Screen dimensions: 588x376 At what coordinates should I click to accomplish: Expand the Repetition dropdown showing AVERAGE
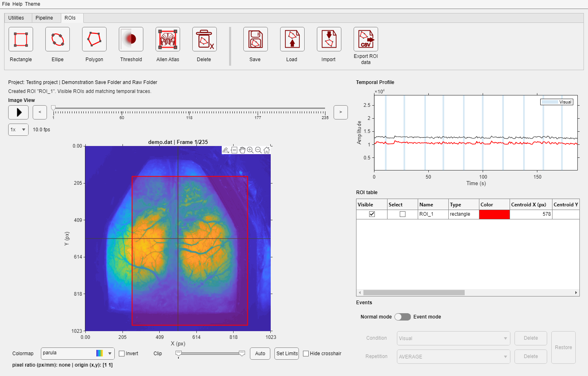coord(454,356)
